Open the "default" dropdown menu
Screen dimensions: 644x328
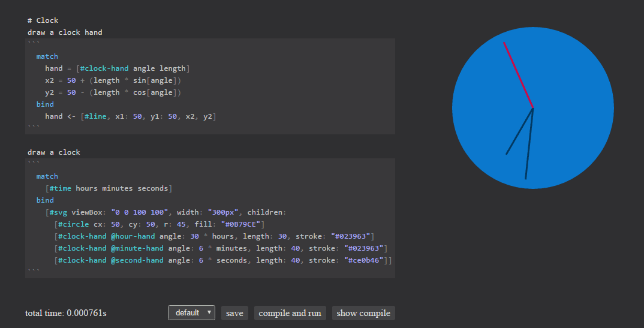[x=191, y=313]
